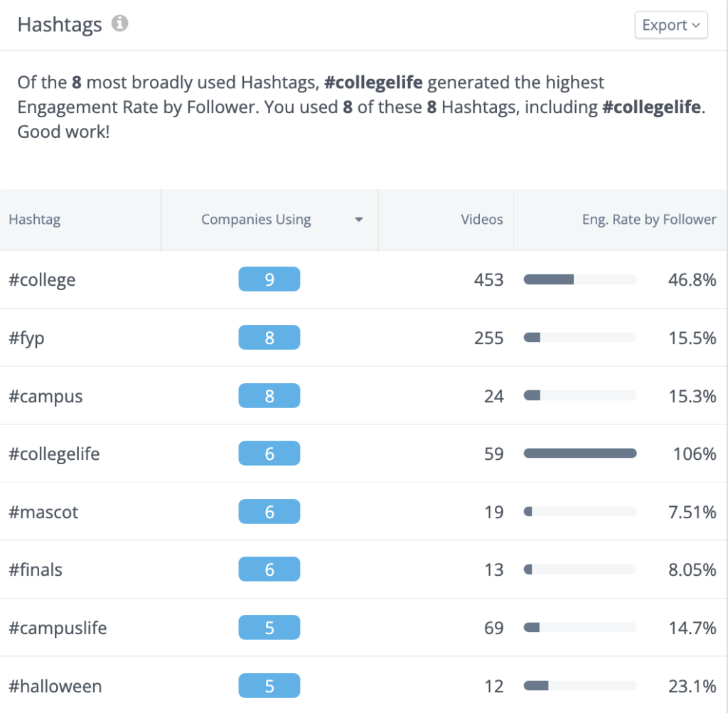Viewport: 728px width, 713px height.
Task: Open the #campuslife hashtag
Action: (x=58, y=628)
